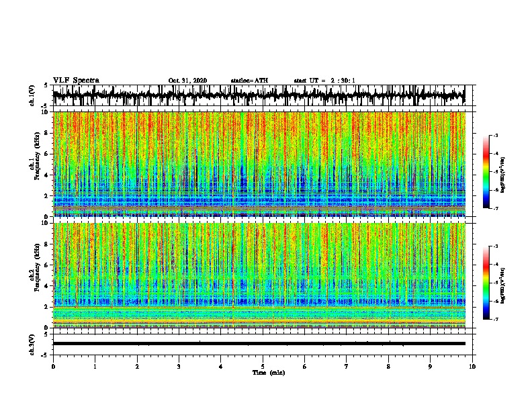532x411 pixels.
Task: Click the 2 kHz tick on ch.1 spectrogram axis
Action: pos(47,196)
